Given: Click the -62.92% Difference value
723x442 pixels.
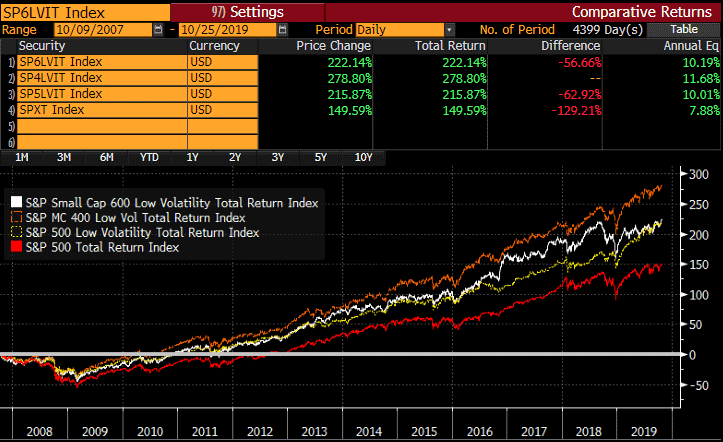Looking at the screenshot, I should coord(580,94).
